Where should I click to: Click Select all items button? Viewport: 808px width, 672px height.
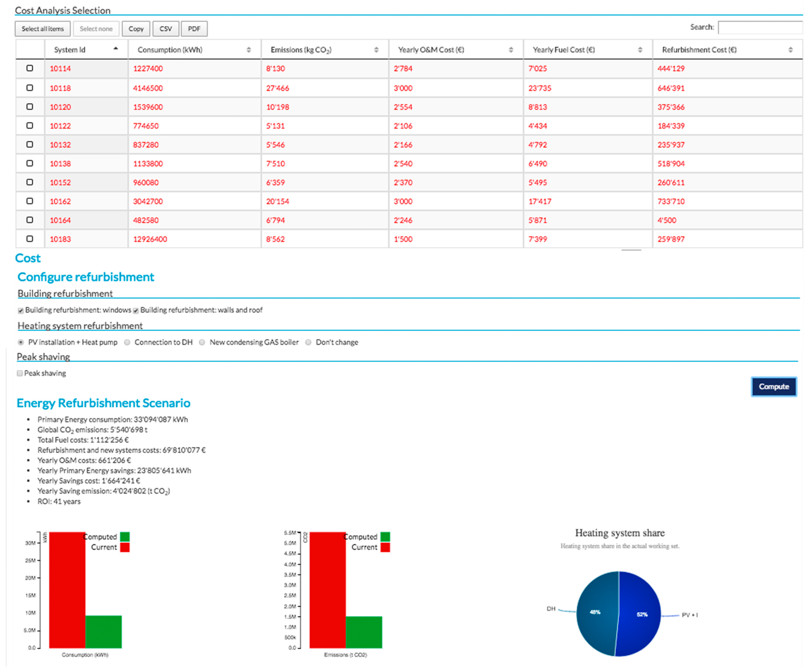(43, 29)
